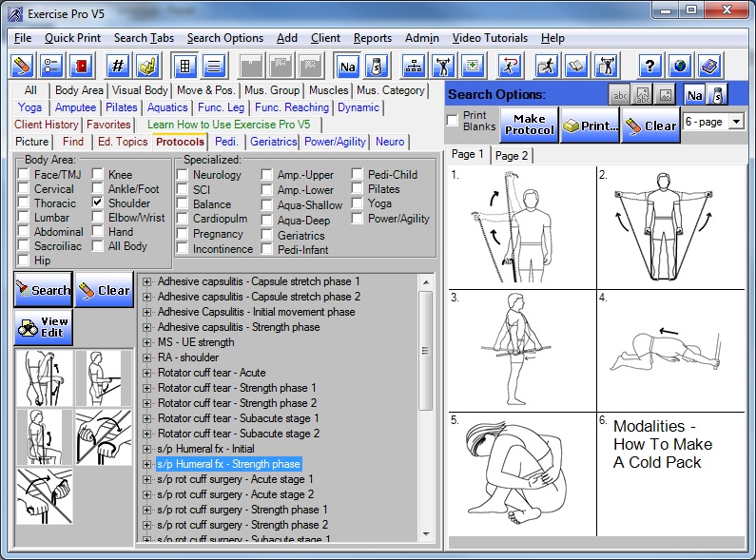Viewport: 756px width, 560px height.
Task: Click the picture-only icon in Search Options
Action: pos(666,95)
